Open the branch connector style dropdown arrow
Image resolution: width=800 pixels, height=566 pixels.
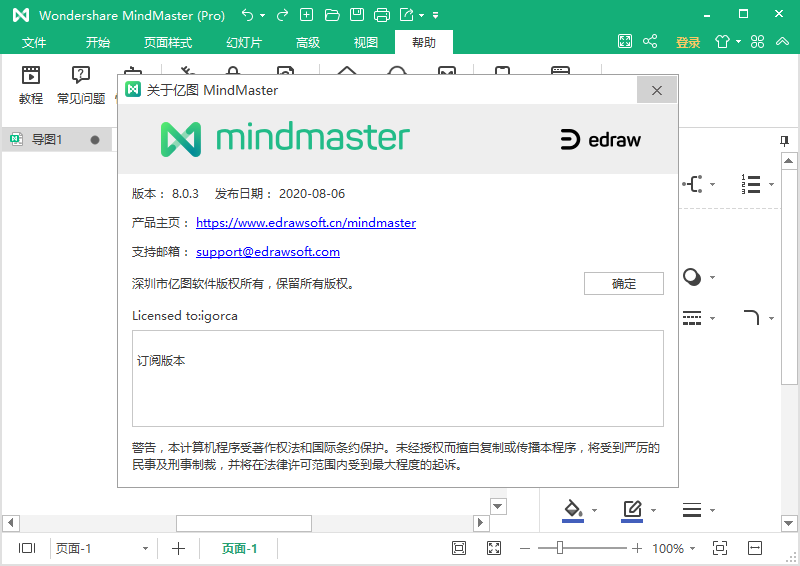pos(713,184)
